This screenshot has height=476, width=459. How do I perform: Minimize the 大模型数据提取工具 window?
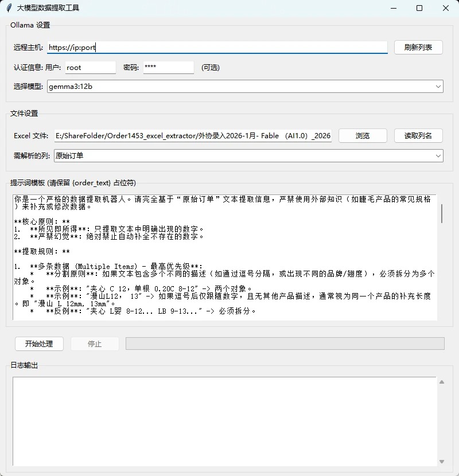tap(393, 8)
